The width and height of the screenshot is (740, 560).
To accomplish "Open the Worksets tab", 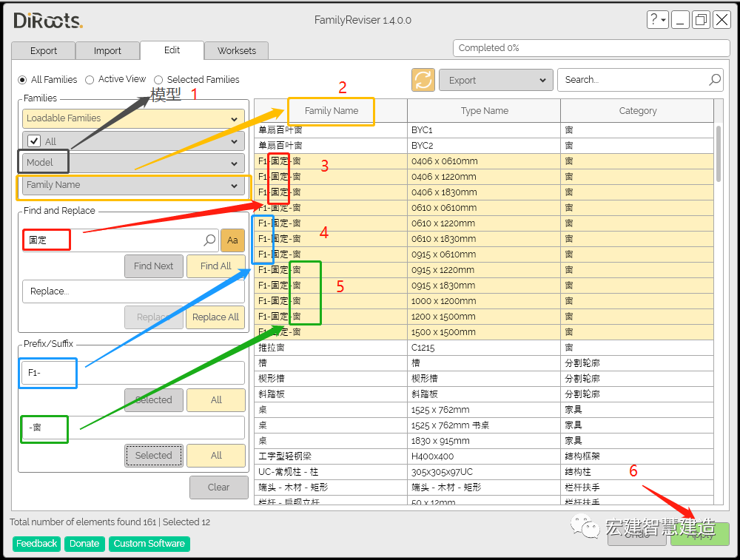I will [x=236, y=51].
